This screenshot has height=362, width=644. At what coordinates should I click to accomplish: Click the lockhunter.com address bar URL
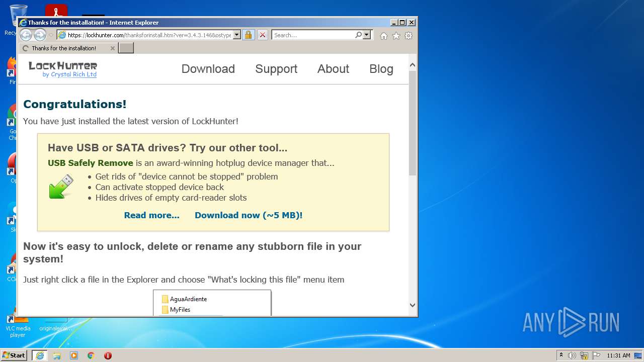pos(149,35)
